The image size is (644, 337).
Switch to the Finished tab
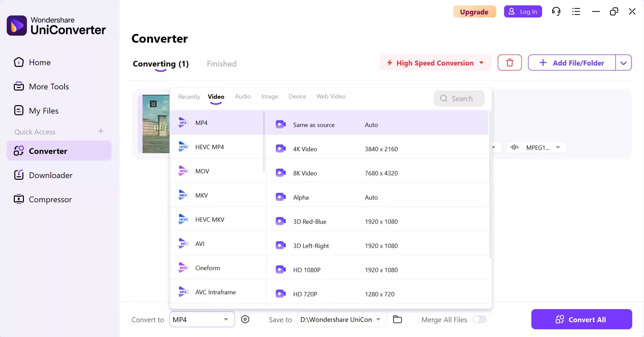(x=222, y=64)
